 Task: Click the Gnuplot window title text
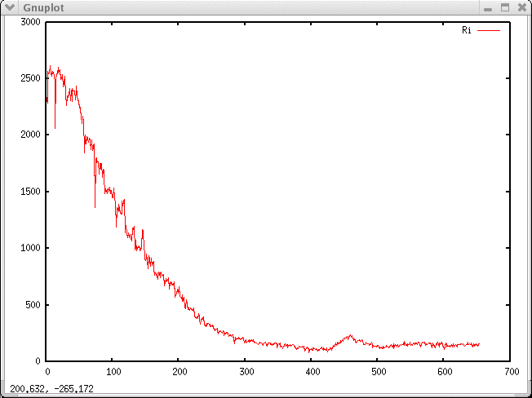point(43,7)
